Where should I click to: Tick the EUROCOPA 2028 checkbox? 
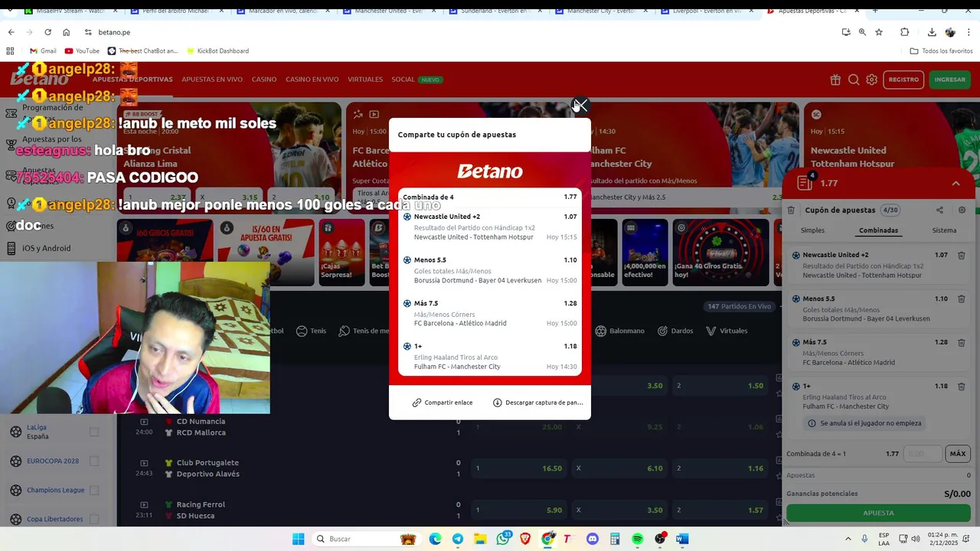(94, 461)
